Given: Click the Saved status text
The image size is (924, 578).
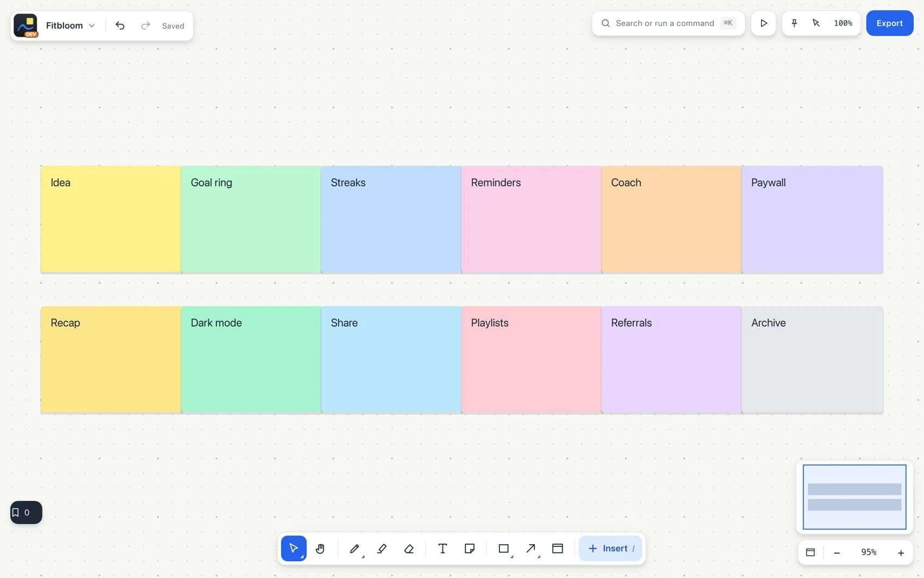Looking at the screenshot, I should [x=173, y=26].
